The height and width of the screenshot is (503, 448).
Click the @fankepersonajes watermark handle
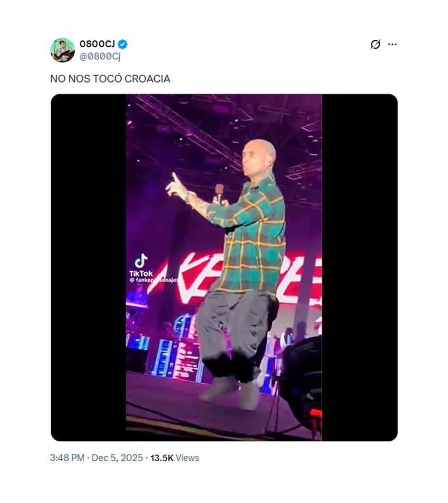click(154, 280)
